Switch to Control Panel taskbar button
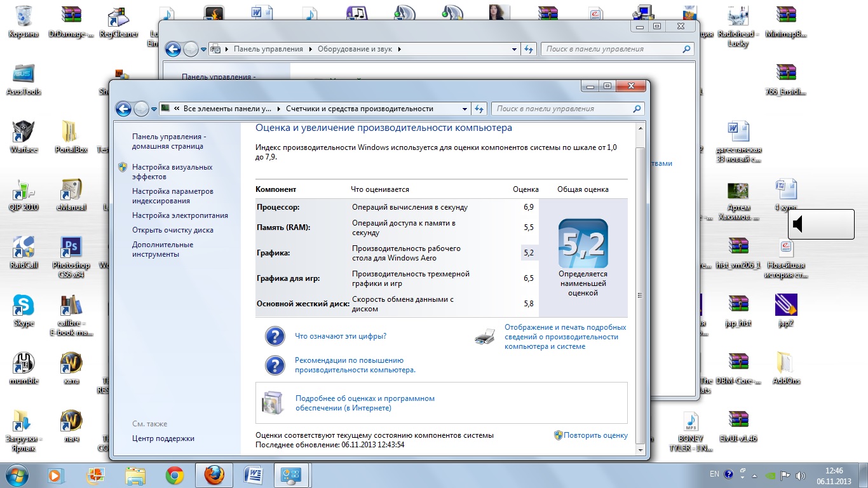 click(x=292, y=475)
